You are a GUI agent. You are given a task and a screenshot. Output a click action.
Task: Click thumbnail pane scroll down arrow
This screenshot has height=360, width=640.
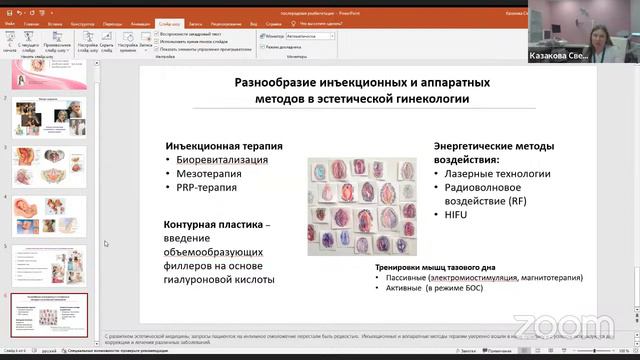[97, 343]
